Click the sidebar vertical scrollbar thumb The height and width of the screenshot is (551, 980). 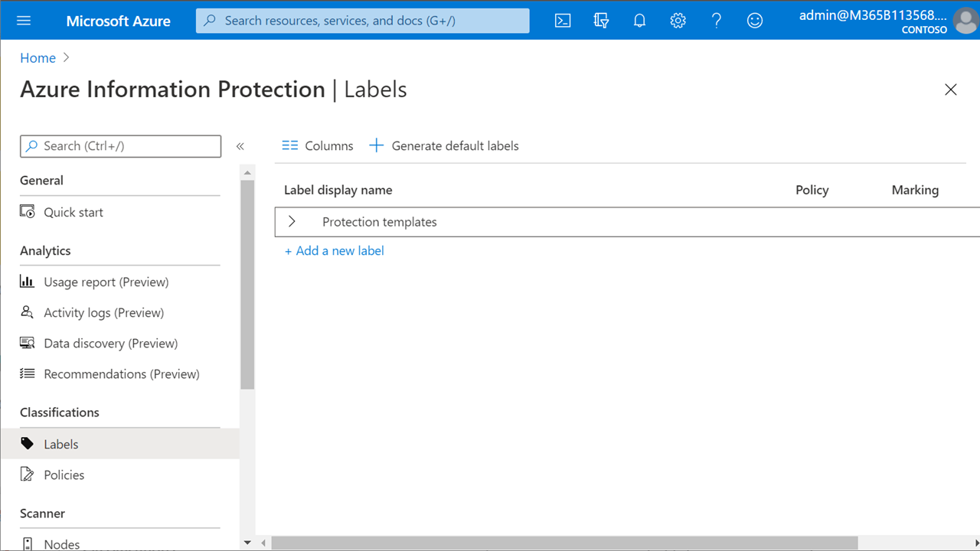coord(247,285)
